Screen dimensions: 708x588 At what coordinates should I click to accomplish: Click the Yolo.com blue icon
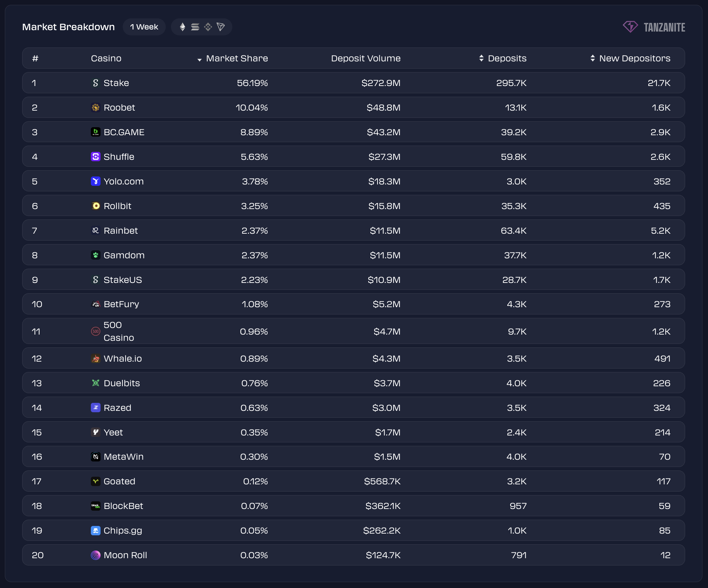click(x=96, y=181)
